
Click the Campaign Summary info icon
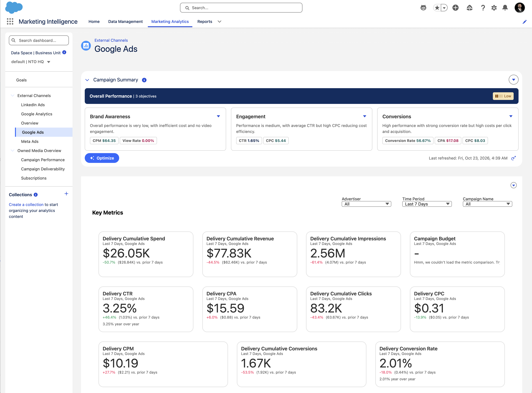144,80
